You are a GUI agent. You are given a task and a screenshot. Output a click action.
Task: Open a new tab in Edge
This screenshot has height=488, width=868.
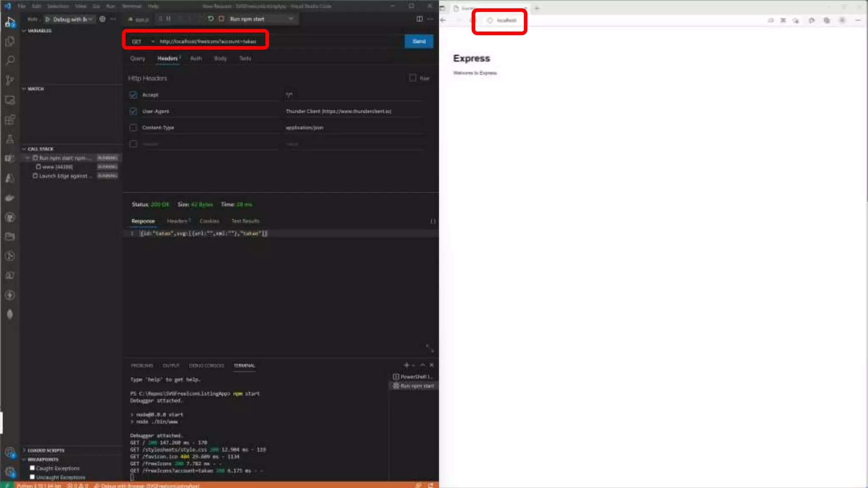537,8
